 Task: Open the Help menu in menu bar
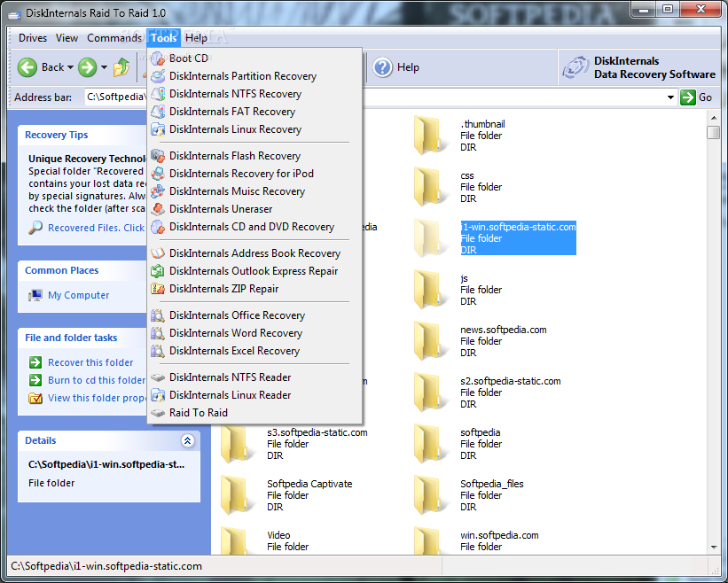196,38
